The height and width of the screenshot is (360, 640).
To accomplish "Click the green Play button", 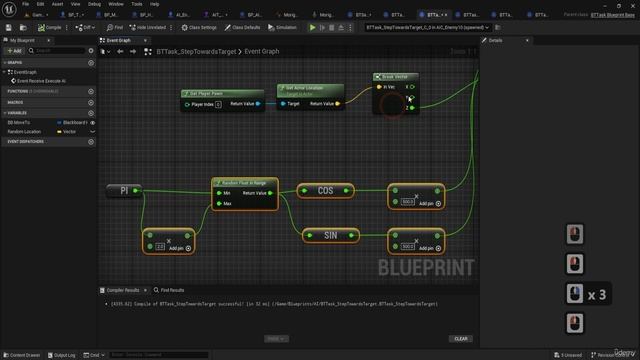I will (x=312, y=28).
